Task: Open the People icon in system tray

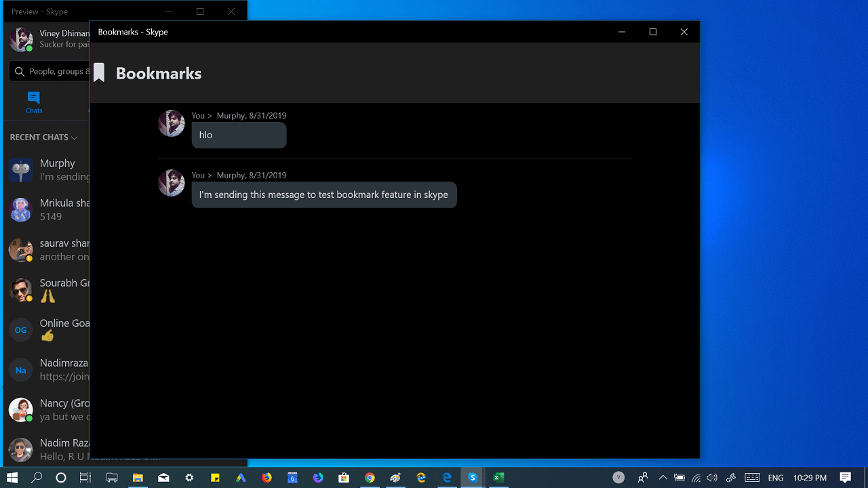Action: coord(642,478)
